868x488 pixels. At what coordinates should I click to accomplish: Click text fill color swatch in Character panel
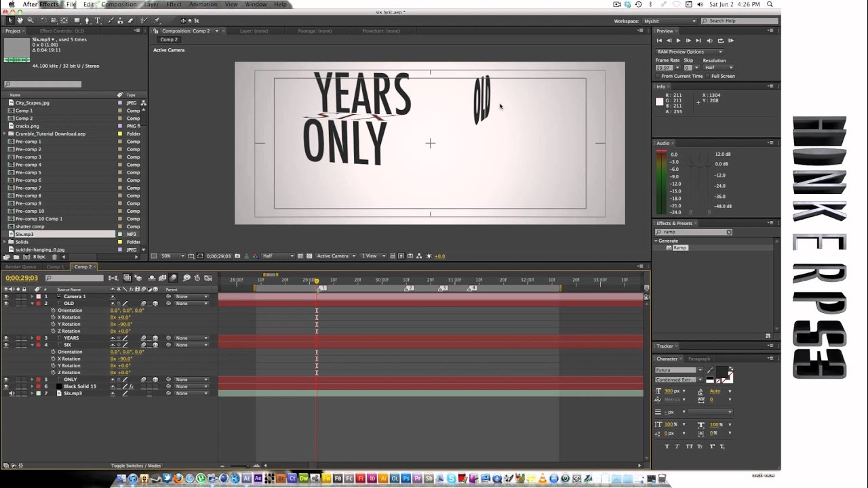click(x=722, y=373)
